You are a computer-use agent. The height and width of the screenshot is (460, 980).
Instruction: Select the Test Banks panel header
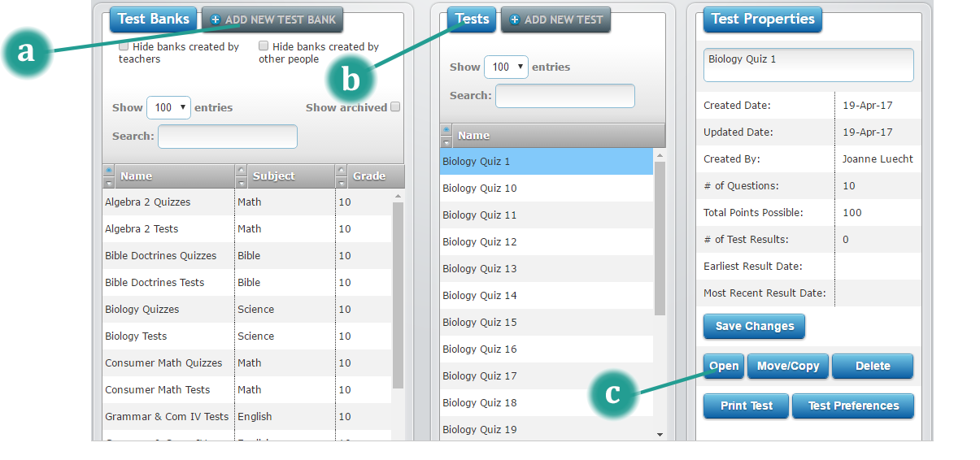tap(153, 19)
